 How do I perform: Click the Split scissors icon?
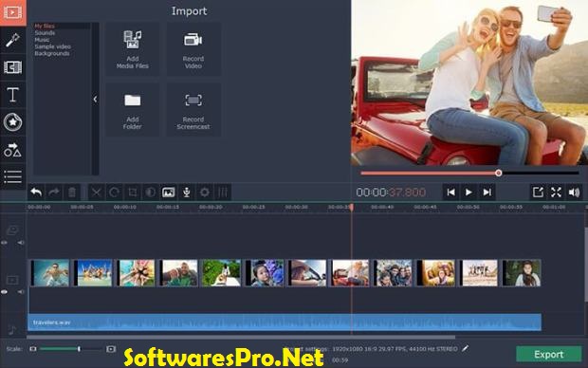tap(97, 193)
